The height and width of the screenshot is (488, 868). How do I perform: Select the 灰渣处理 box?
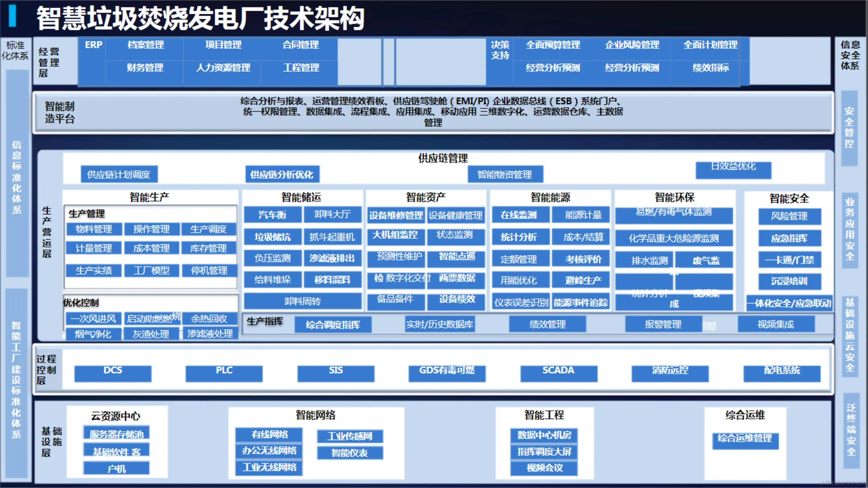tap(151, 334)
